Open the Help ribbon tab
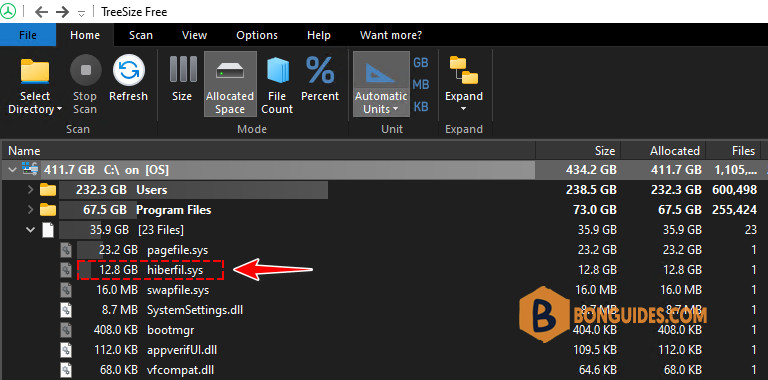The image size is (768, 380). pos(319,35)
